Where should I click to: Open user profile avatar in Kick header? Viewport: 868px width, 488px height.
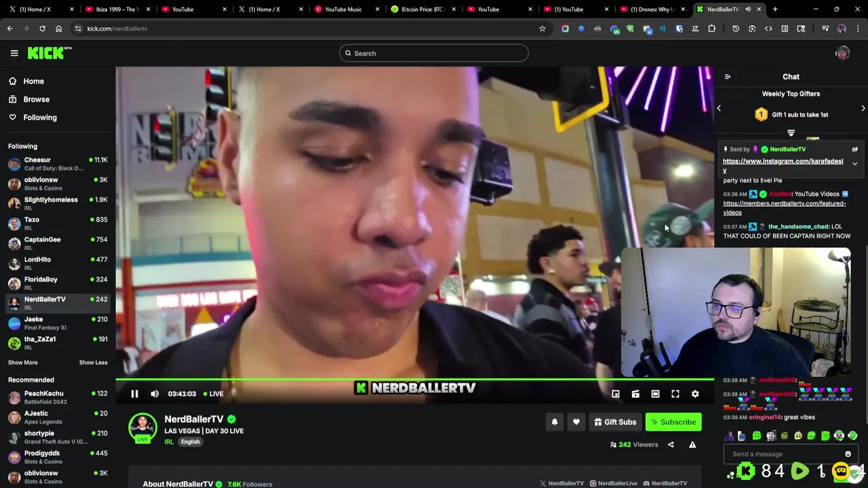coord(842,54)
